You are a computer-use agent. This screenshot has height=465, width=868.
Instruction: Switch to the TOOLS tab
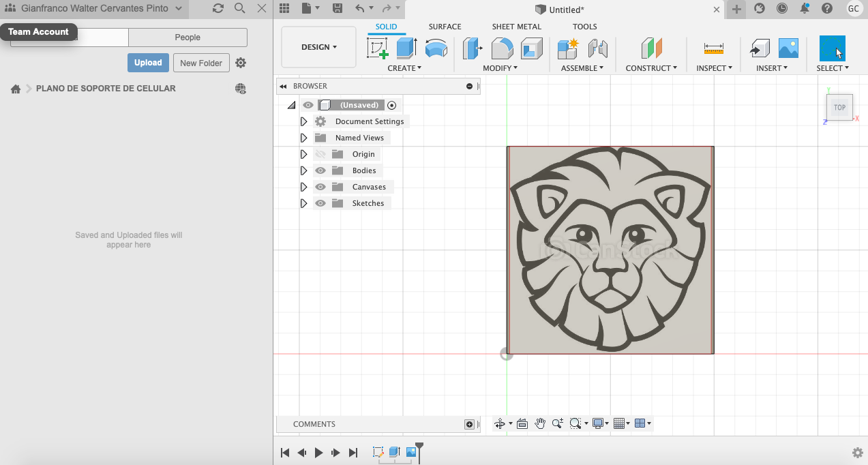[585, 27]
